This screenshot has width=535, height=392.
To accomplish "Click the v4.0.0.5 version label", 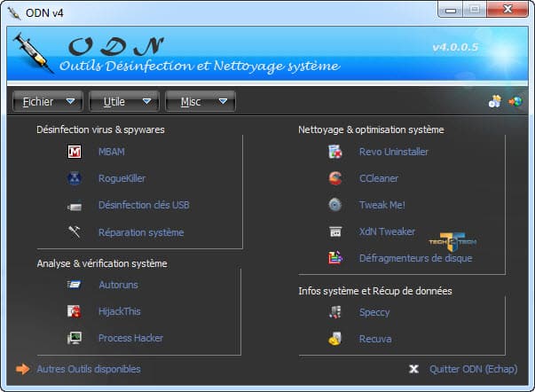I will (455, 47).
